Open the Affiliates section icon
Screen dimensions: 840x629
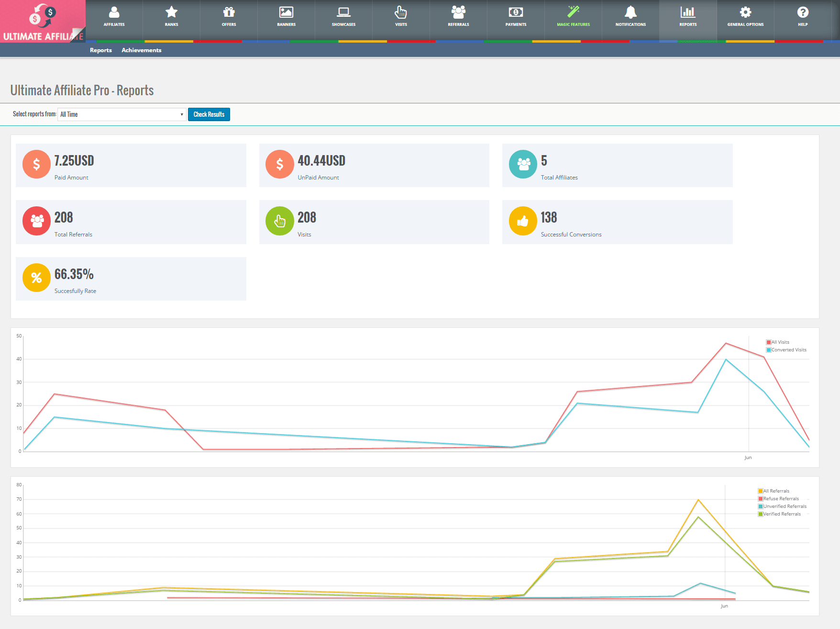click(114, 12)
